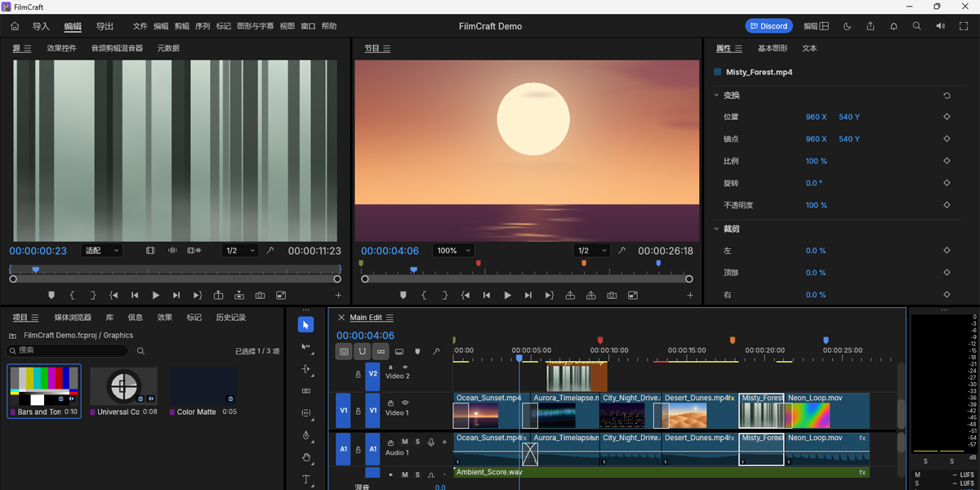Open the source 适配 zoom dropdown
Screen dimensions: 980x490
[x=102, y=251]
